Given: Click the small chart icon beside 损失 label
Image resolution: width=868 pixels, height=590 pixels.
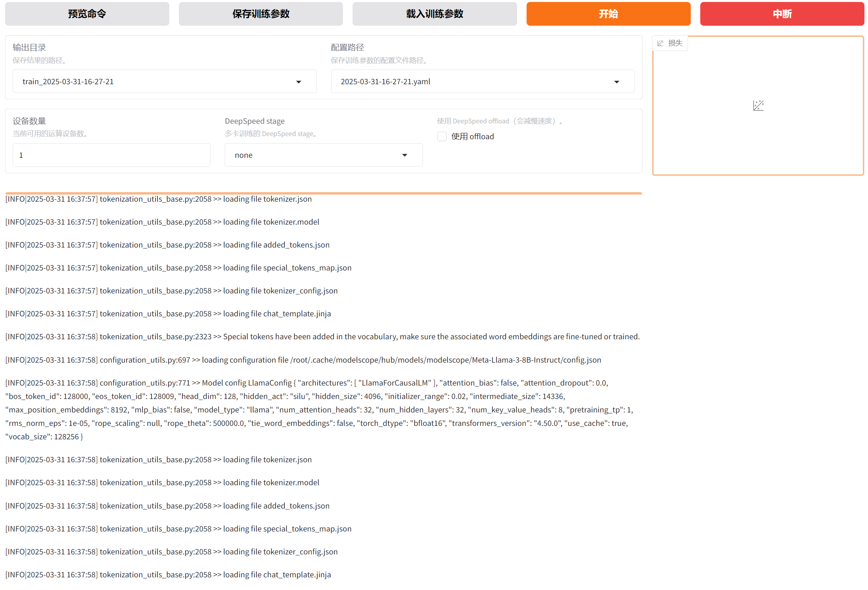Looking at the screenshot, I should 660,43.
